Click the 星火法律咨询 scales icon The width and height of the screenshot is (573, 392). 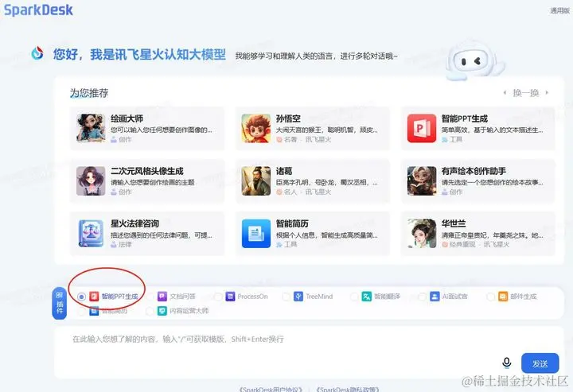[x=91, y=233]
